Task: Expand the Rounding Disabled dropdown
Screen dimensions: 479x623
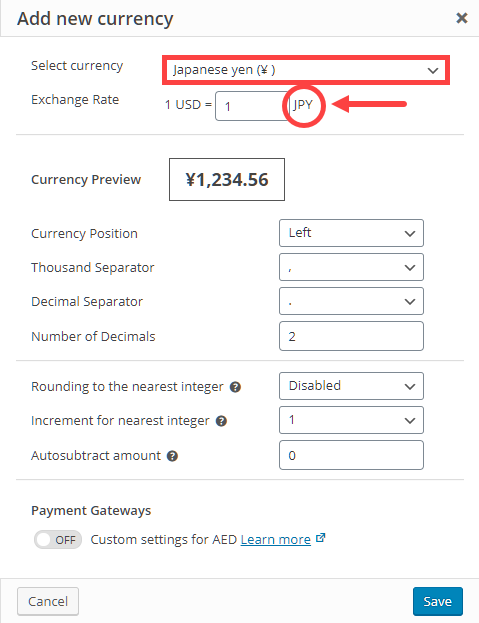Action: click(351, 386)
